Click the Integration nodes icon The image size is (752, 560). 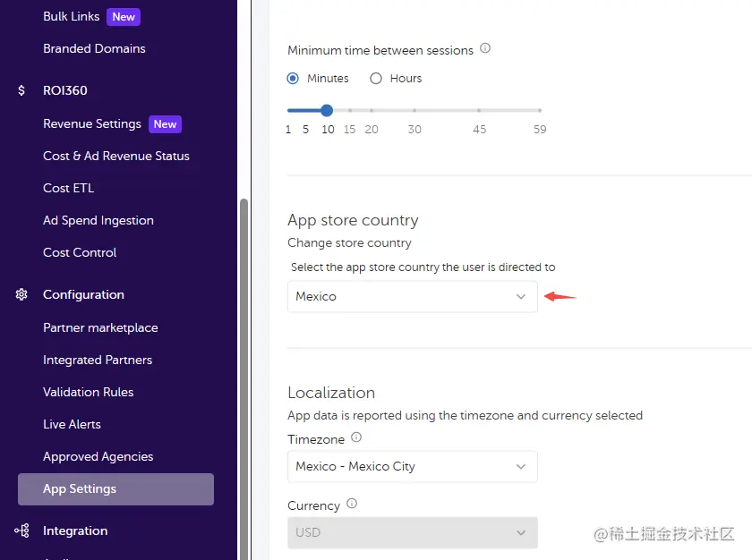pyautogui.click(x=21, y=530)
